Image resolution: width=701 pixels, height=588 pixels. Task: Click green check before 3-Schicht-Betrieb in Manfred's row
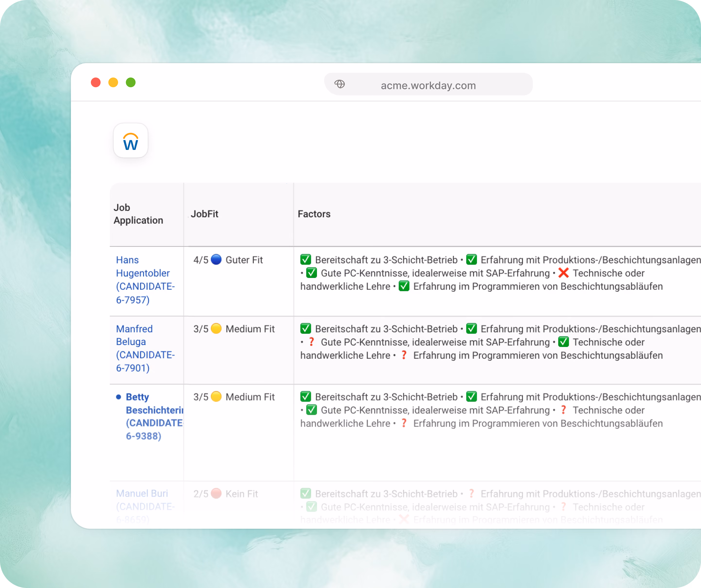[305, 329]
